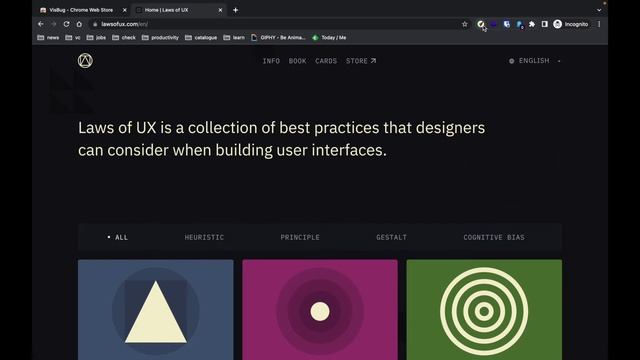The height and width of the screenshot is (360, 640).
Task: Open the vc bookmarks folder
Action: [x=73, y=38]
